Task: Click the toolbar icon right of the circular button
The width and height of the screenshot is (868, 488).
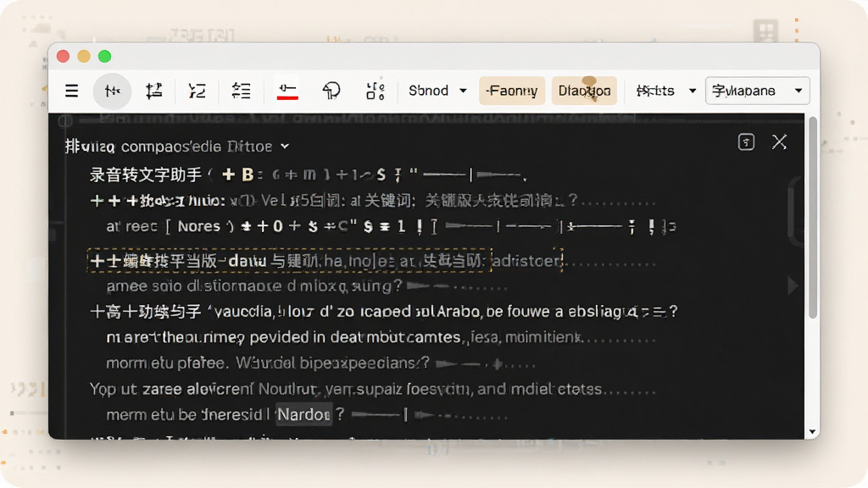Action: (154, 91)
